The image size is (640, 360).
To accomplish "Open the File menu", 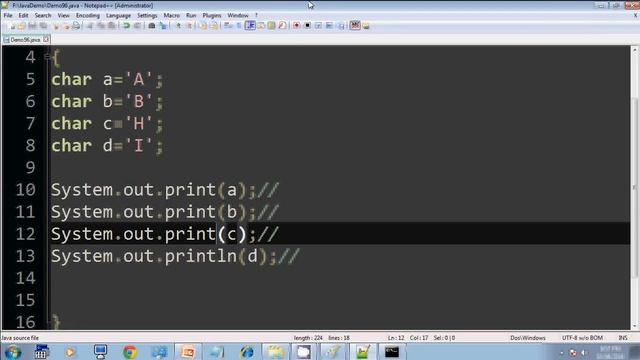I will pyautogui.click(x=8, y=15).
